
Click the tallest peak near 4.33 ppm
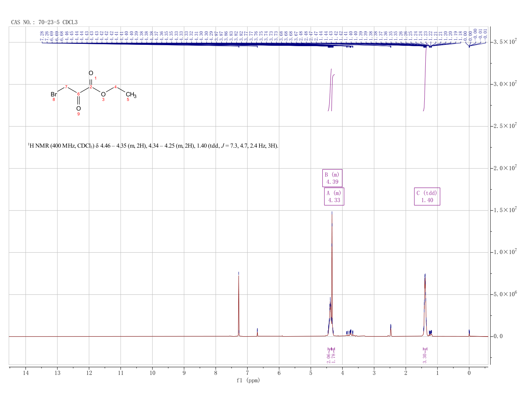coord(332,274)
